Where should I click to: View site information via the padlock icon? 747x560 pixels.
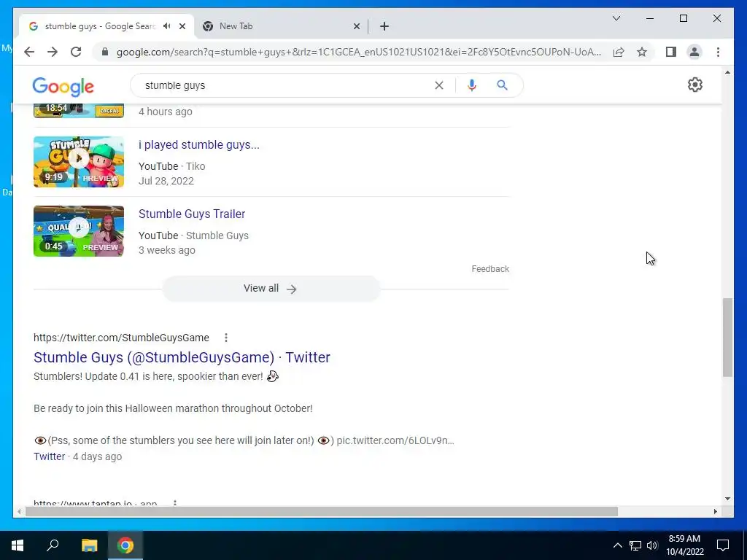click(x=105, y=52)
